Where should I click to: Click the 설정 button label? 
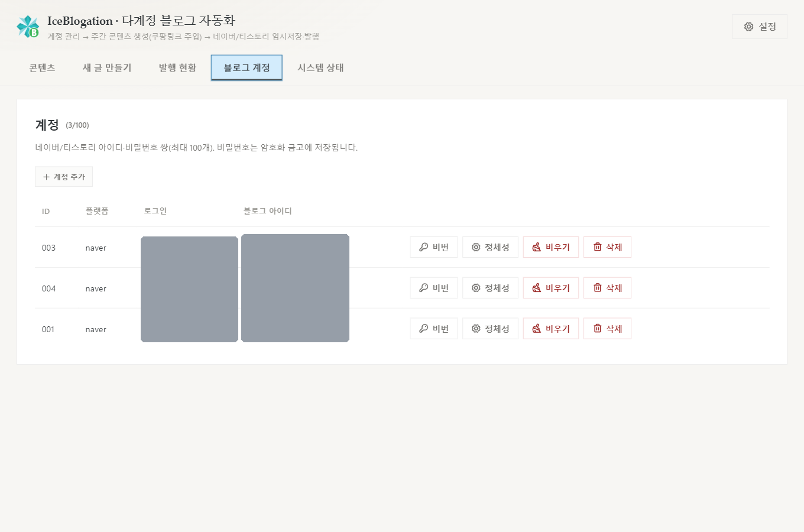coord(767,27)
